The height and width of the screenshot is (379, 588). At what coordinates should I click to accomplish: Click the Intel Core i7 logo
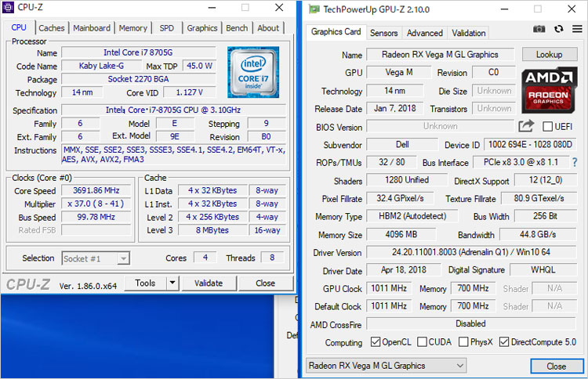253,72
